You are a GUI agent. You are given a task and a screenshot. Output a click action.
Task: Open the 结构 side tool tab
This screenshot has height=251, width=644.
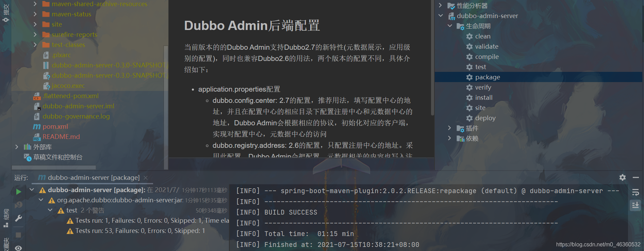tap(5, 218)
